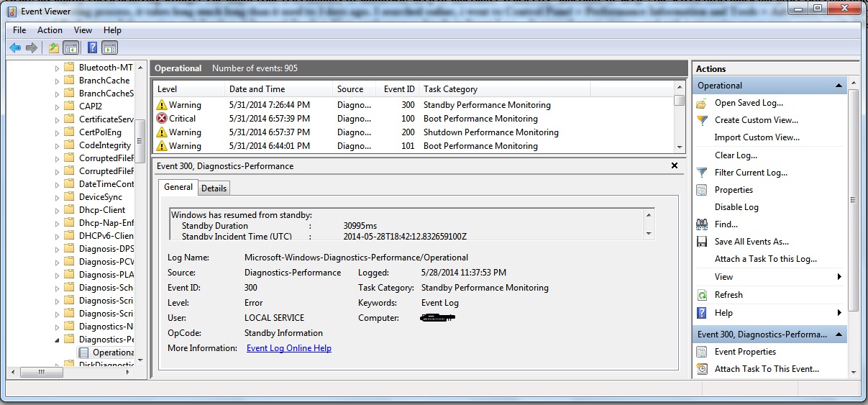Click the Find binoculars icon
The width and height of the screenshot is (868, 405).
702,224
